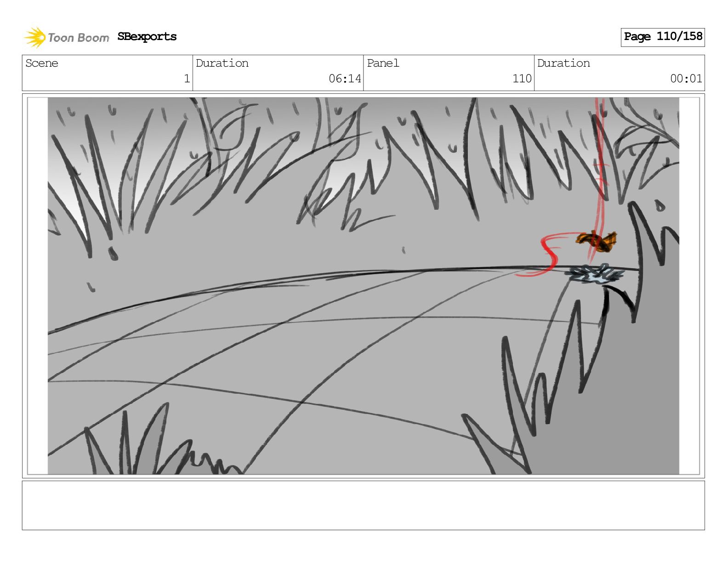Viewport: 728px width, 563px height.
Task: Click the second Duration column header
Action: pos(563,63)
